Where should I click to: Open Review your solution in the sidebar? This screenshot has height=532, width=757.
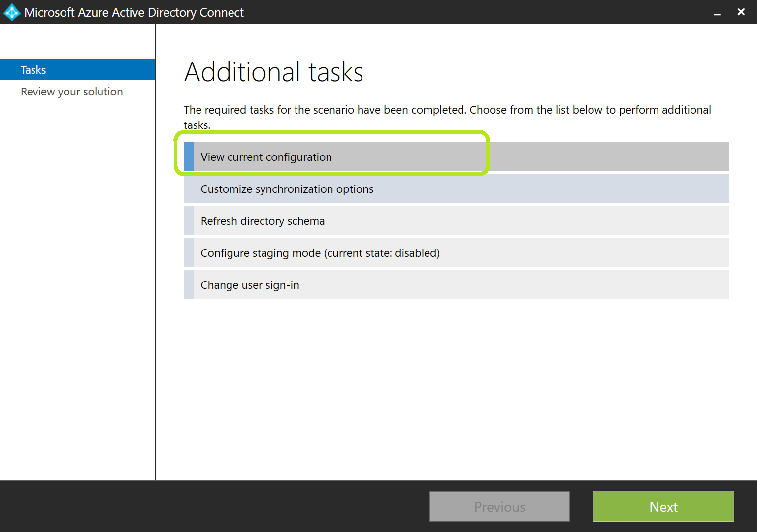[x=71, y=92]
